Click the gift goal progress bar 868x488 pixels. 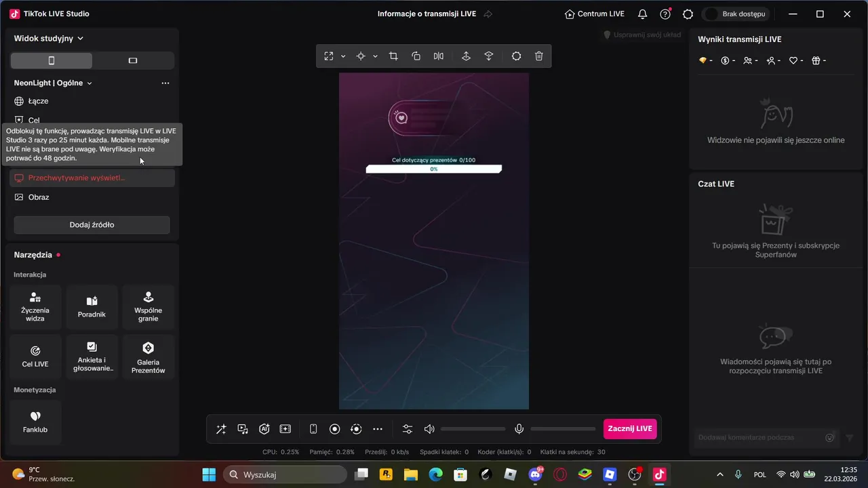point(434,169)
